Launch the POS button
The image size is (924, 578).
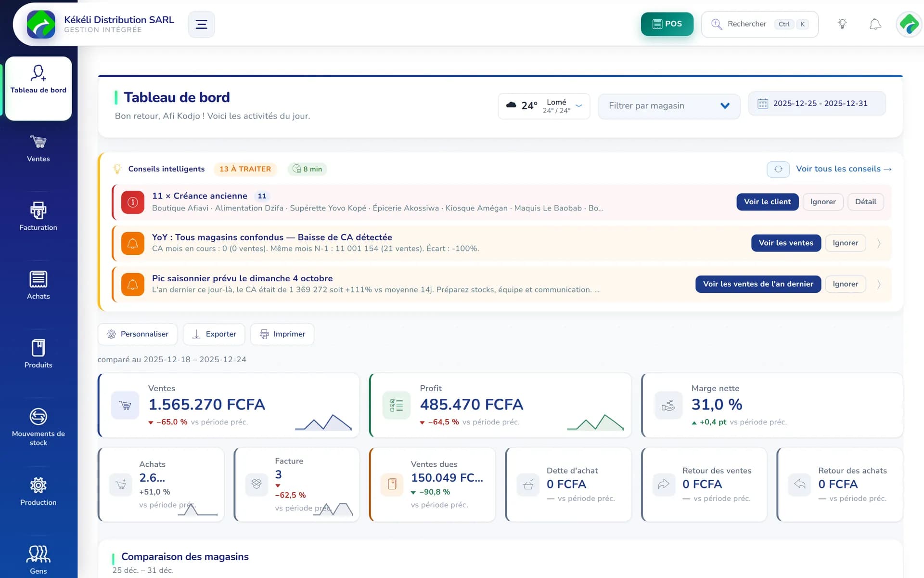[667, 24]
